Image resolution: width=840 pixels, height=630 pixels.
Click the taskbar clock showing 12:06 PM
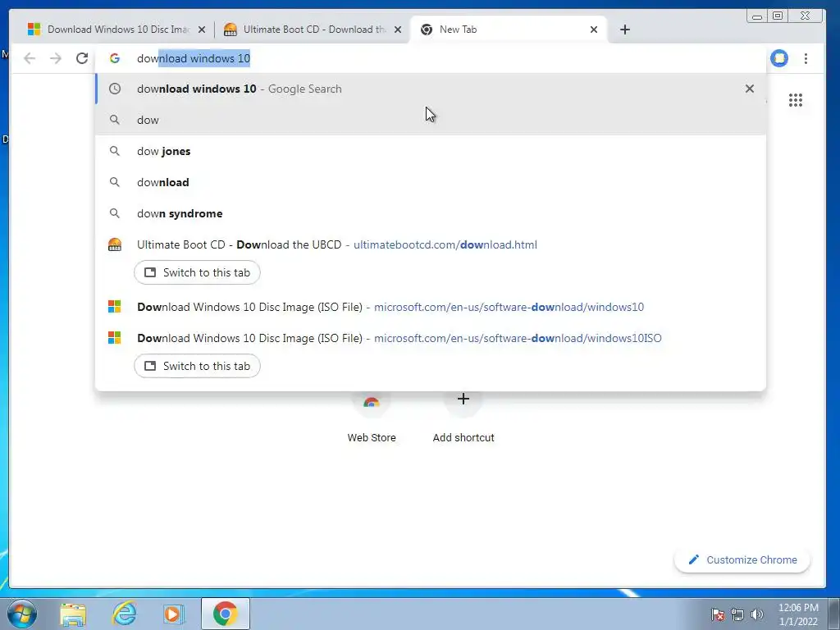coord(798,614)
